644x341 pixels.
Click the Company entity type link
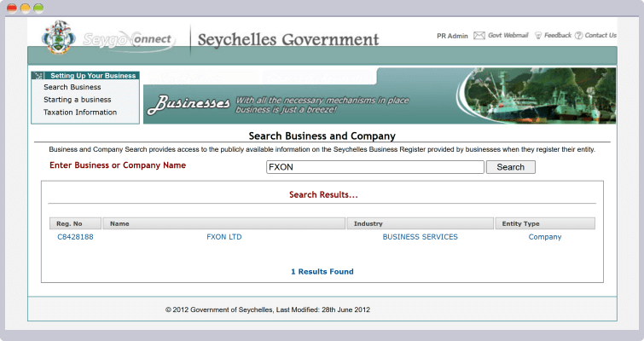point(545,237)
